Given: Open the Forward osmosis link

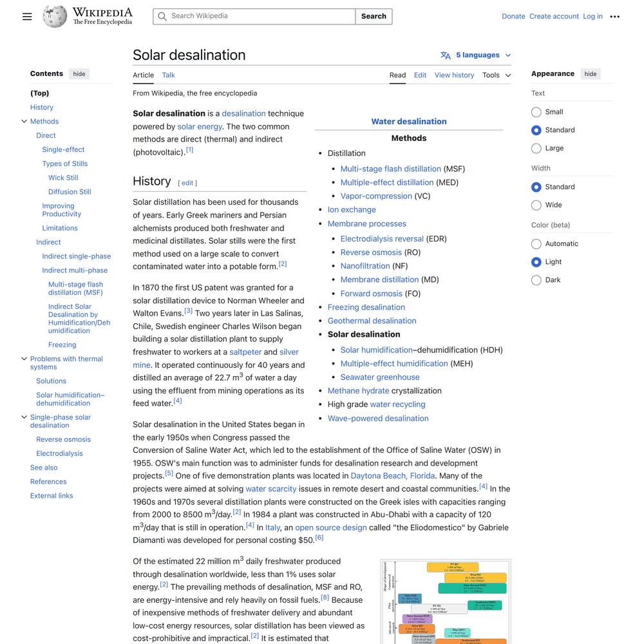Looking at the screenshot, I should tap(372, 294).
